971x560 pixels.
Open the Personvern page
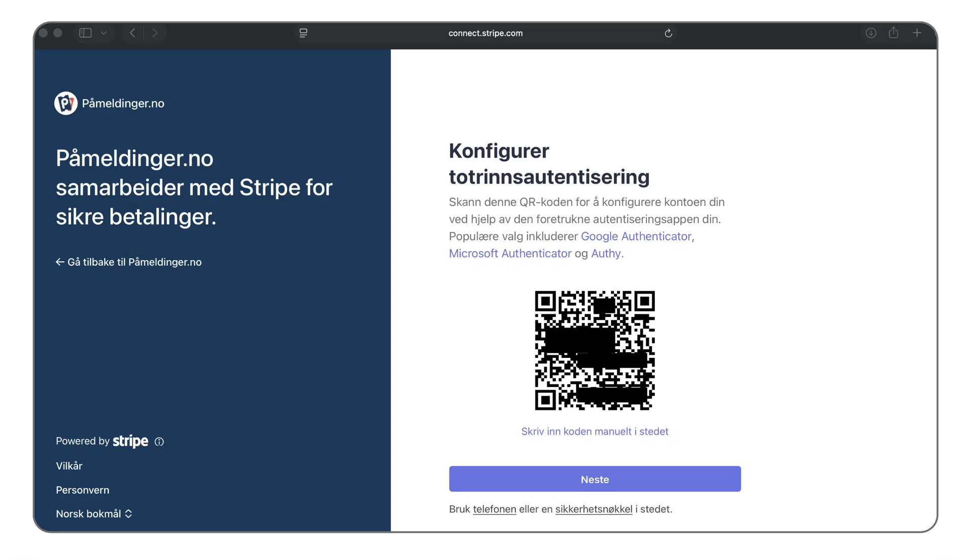[x=82, y=490]
